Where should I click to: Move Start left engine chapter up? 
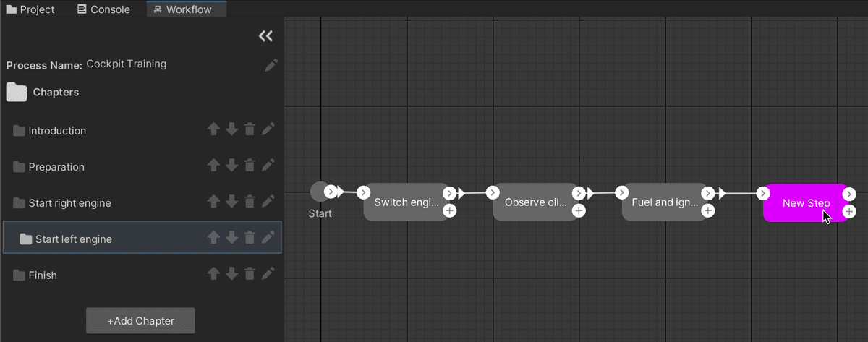[213, 237]
